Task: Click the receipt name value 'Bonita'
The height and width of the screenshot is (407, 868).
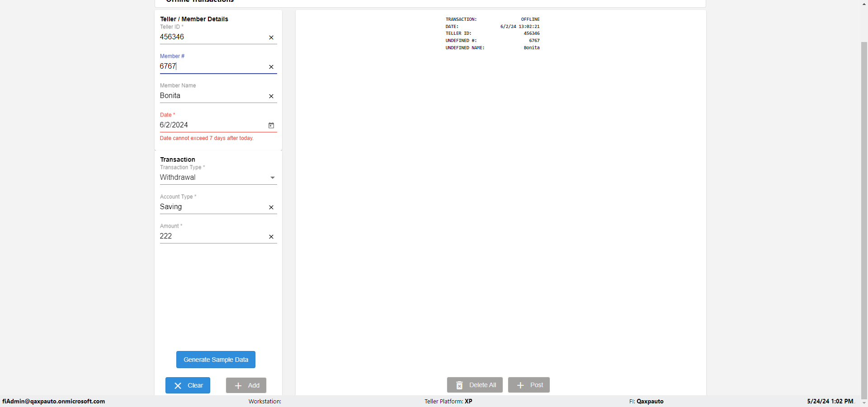Action: click(532, 48)
